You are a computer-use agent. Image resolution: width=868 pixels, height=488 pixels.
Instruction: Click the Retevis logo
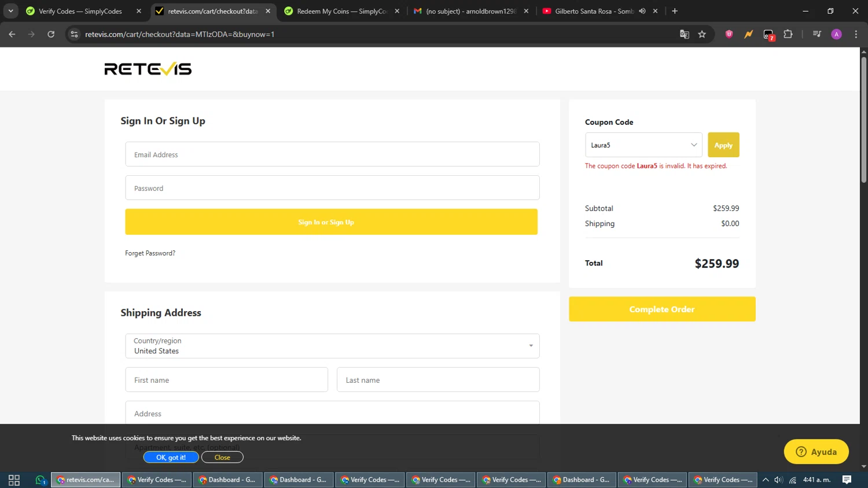point(148,69)
